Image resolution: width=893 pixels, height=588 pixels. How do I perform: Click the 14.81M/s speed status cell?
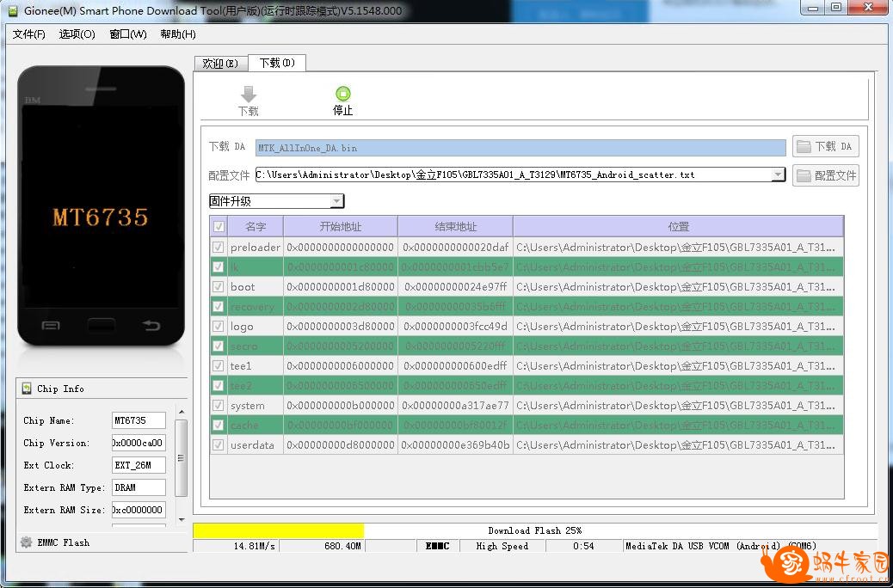[237, 546]
